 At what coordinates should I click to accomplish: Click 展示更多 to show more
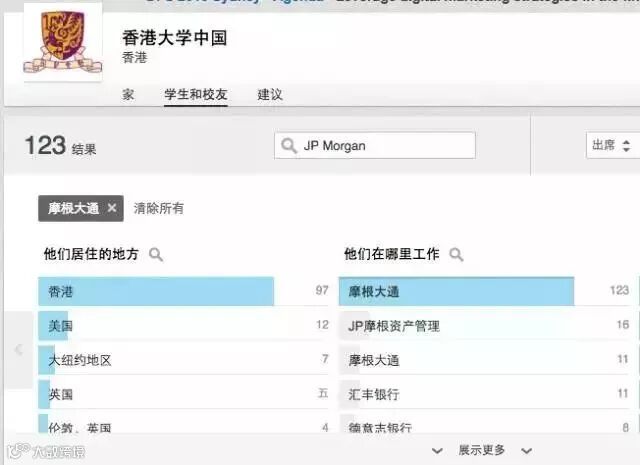point(482,450)
